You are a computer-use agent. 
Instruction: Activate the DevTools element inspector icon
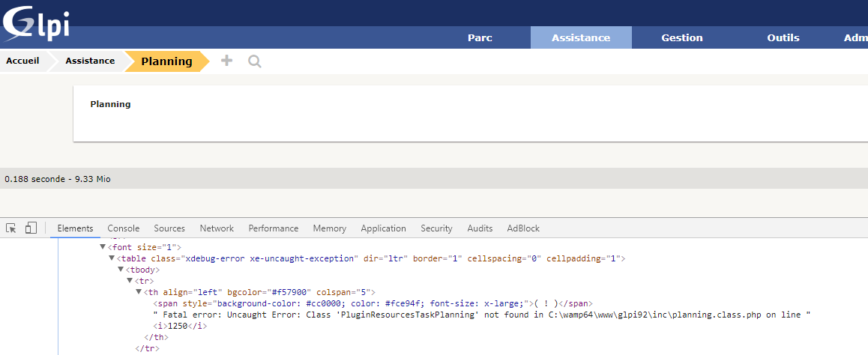[x=11, y=228]
